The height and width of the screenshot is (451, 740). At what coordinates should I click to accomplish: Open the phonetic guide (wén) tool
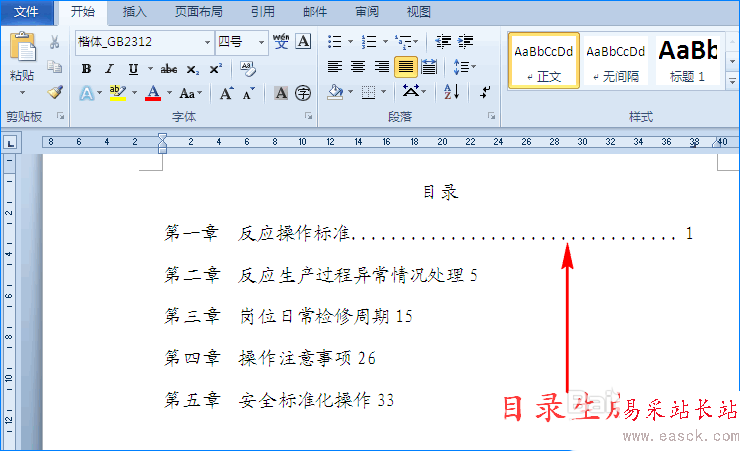(x=281, y=42)
